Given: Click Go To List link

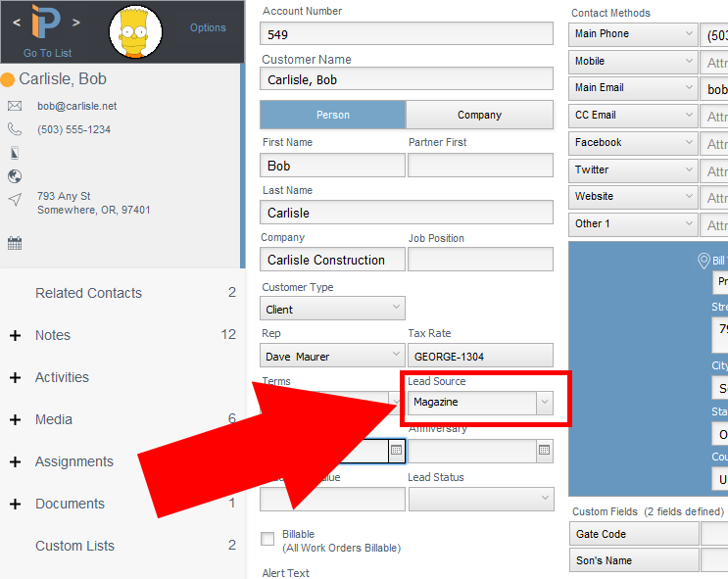Looking at the screenshot, I should 47,54.
